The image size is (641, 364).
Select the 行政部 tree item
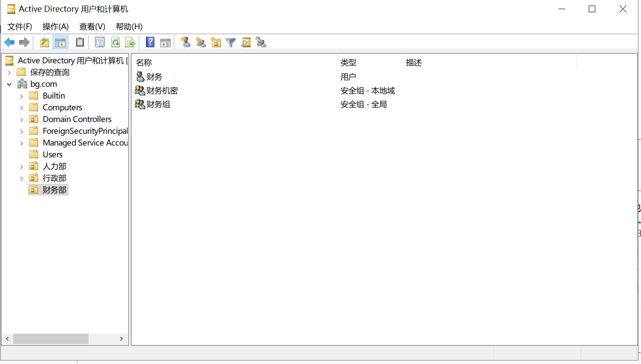(54, 178)
